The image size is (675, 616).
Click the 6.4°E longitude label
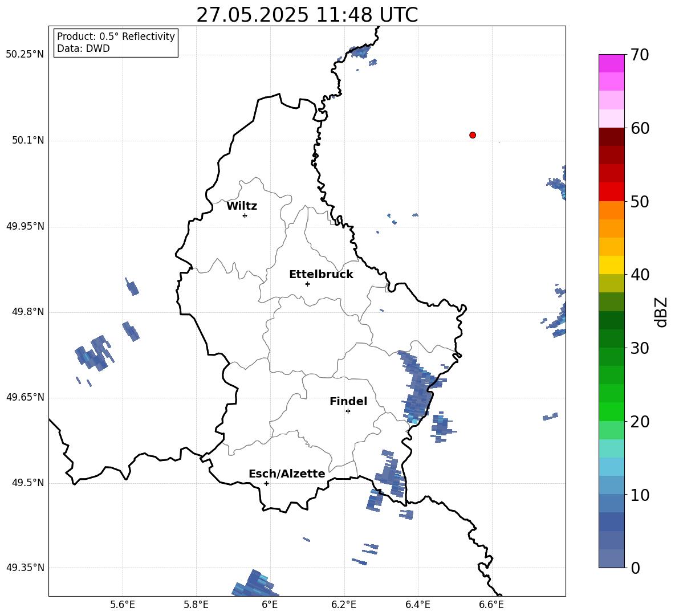(417, 605)
